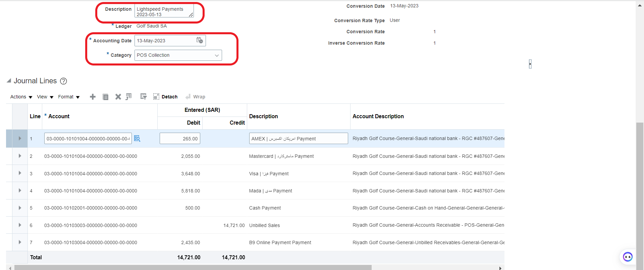Click the side panel splitter expand arrow

click(x=530, y=64)
